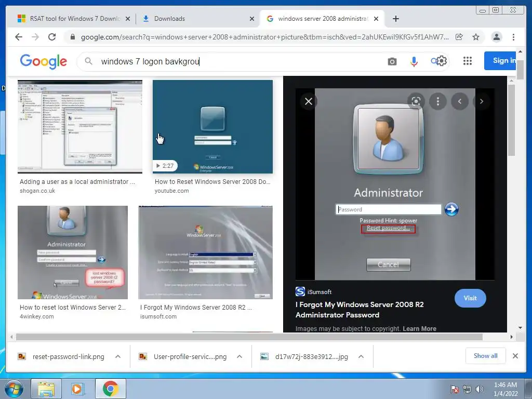
Task: Expand options for d17w72j-883e3912....jpg download
Action: [x=361, y=356]
